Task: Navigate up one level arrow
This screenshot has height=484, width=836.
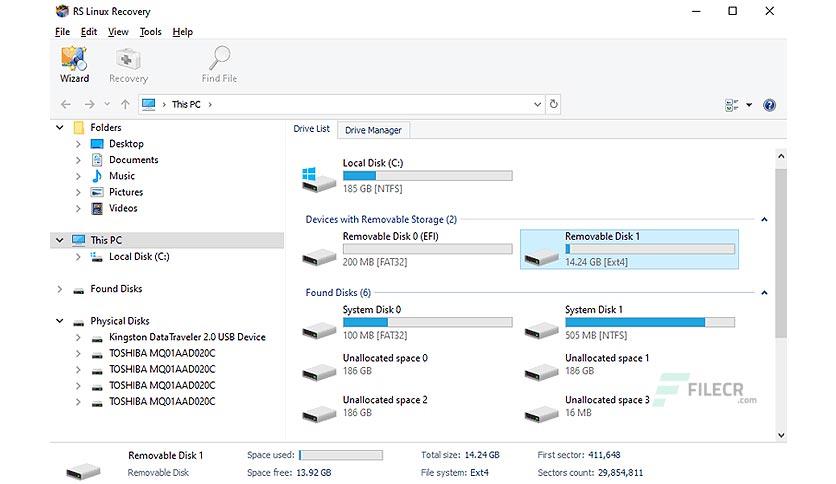Action: click(x=125, y=104)
